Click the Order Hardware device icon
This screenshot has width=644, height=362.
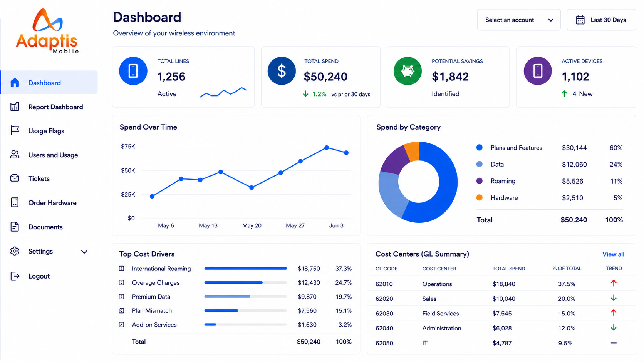15,202
